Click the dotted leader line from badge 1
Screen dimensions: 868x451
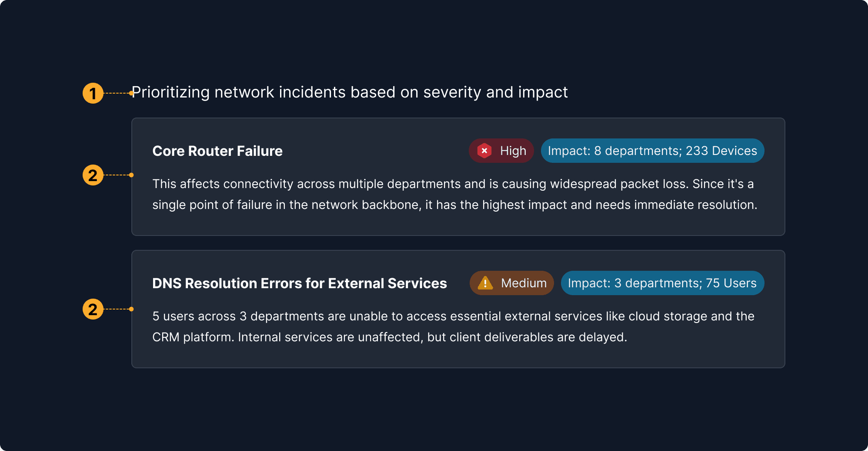click(114, 92)
